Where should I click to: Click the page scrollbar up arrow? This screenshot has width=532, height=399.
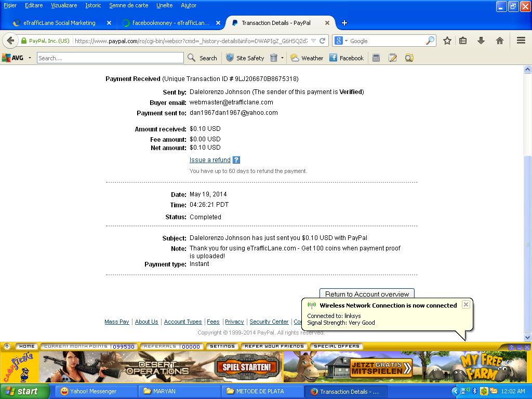point(527,70)
